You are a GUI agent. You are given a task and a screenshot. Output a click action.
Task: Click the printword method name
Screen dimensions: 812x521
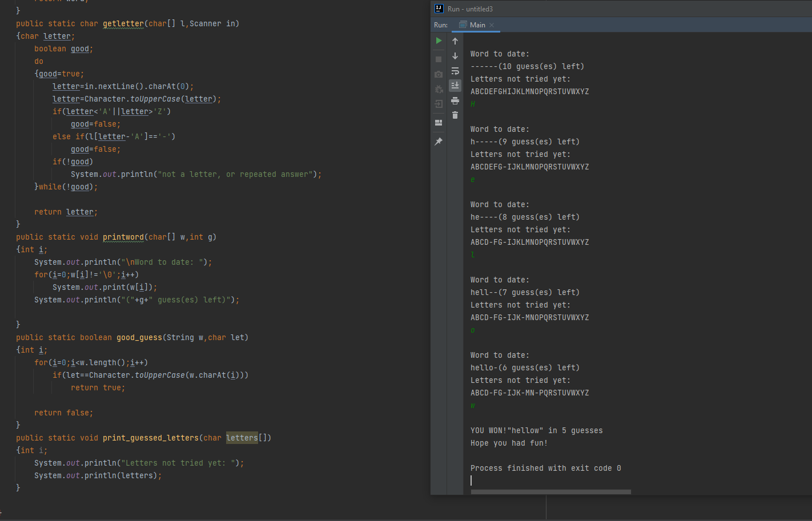pos(122,237)
